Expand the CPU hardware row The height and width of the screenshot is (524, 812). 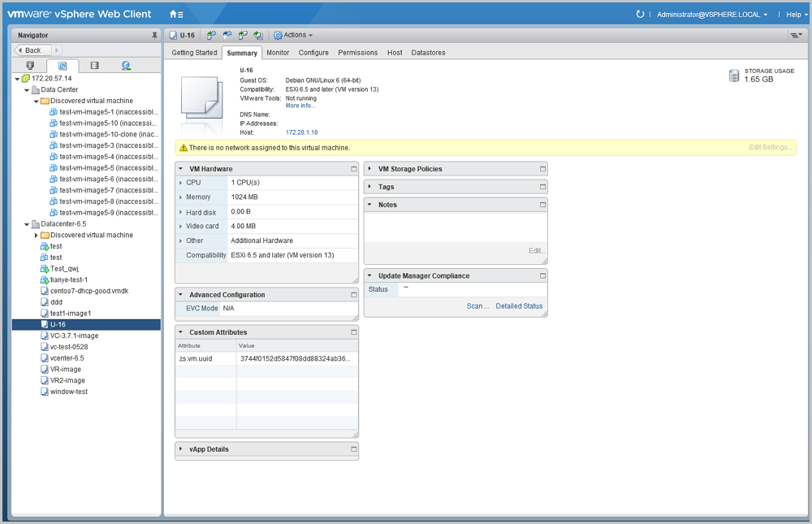click(x=180, y=183)
